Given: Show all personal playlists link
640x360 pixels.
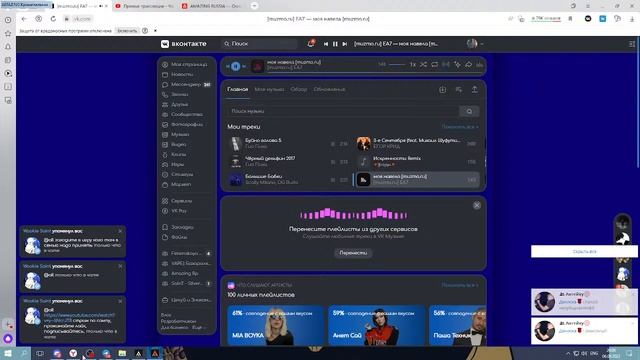Looking at the screenshot, I should [x=460, y=285].
